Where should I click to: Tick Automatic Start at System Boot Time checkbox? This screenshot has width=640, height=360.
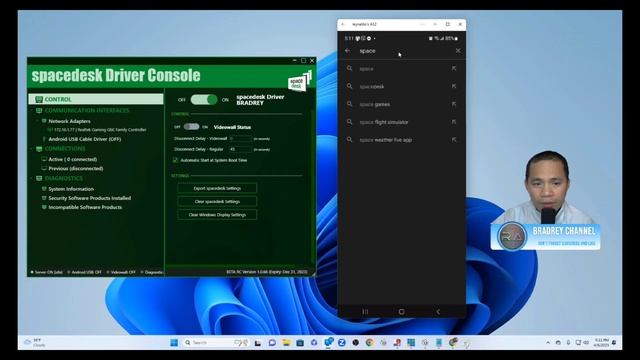176,160
